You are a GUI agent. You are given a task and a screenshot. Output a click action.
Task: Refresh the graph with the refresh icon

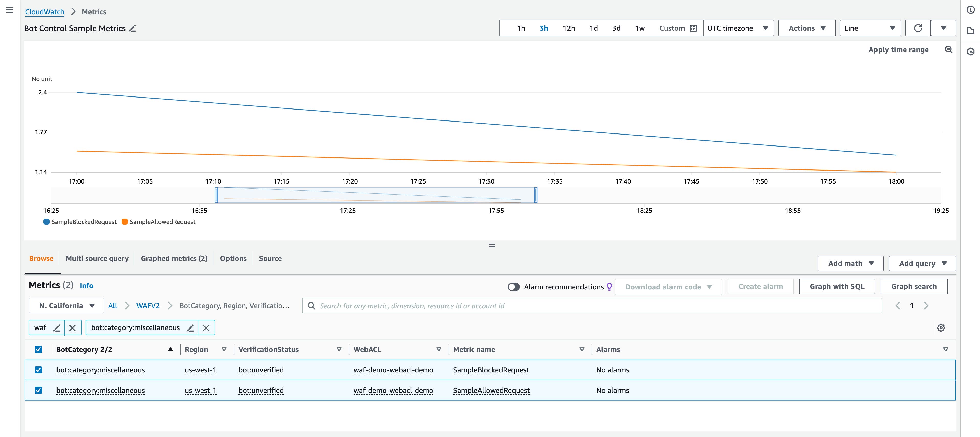click(918, 28)
